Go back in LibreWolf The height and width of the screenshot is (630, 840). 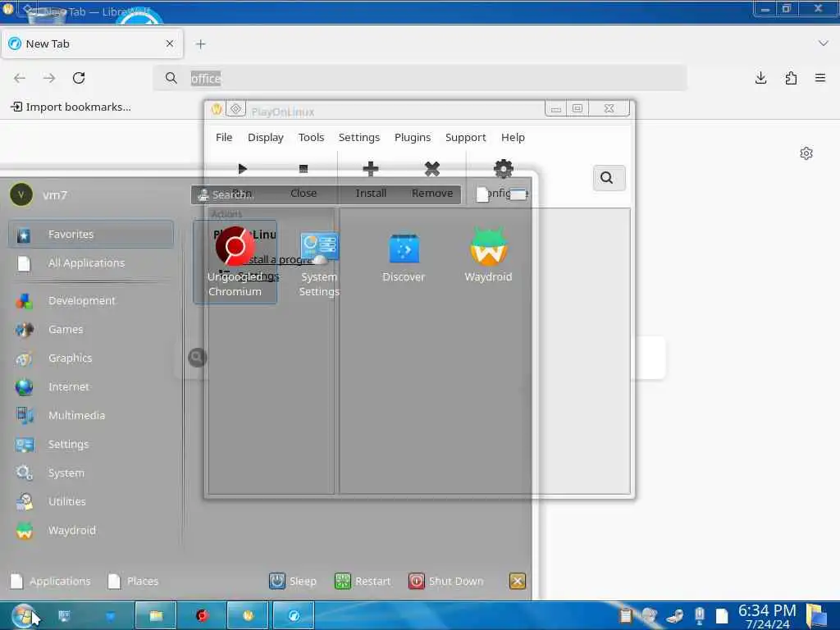point(20,78)
